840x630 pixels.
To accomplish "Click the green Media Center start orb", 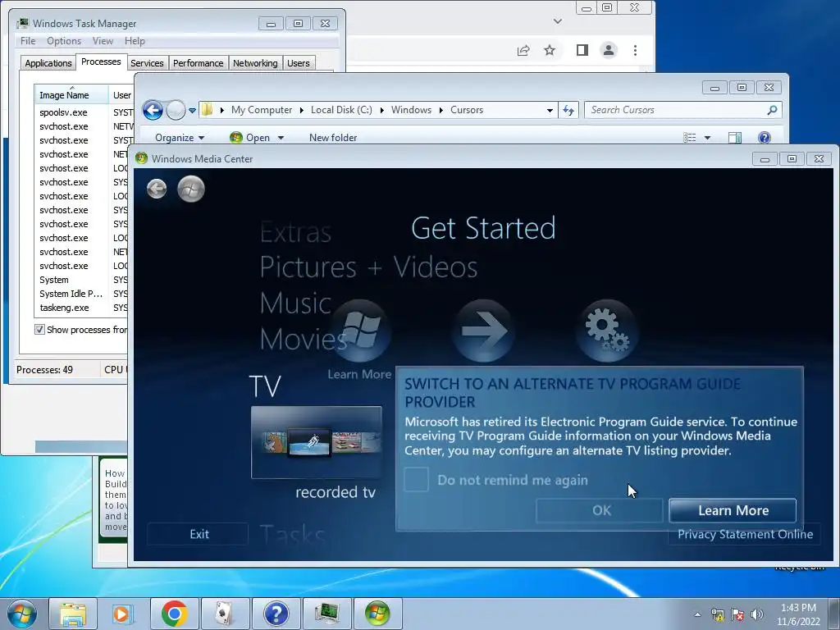I will point(190,189).
